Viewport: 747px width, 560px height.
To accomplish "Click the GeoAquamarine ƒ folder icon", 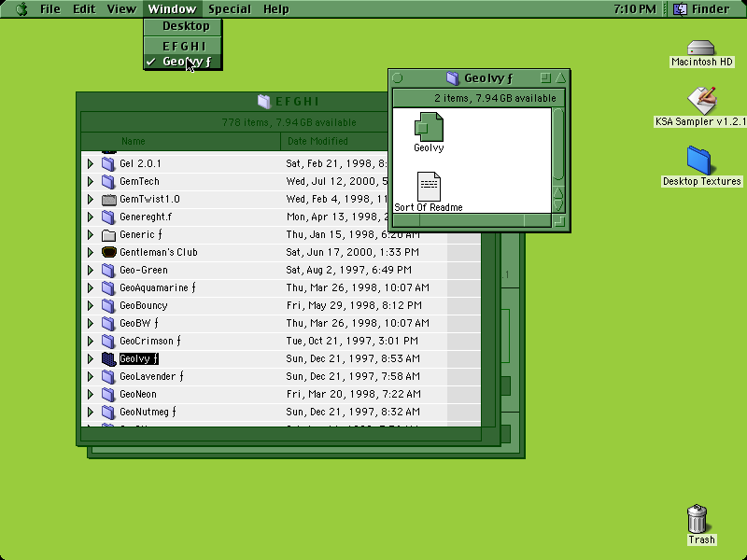I will pyautogui.click(x=108, y=288).
